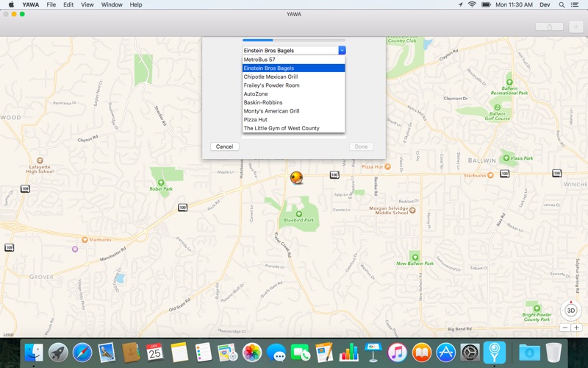This screenshot has width=588, height=368.
Task: Click the Dev user menu item
Action: (x=545, y=4)
